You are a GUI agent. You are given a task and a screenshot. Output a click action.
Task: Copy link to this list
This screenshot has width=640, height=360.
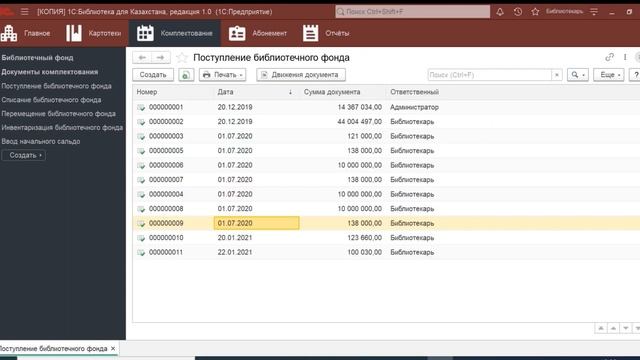coord(609,57)
